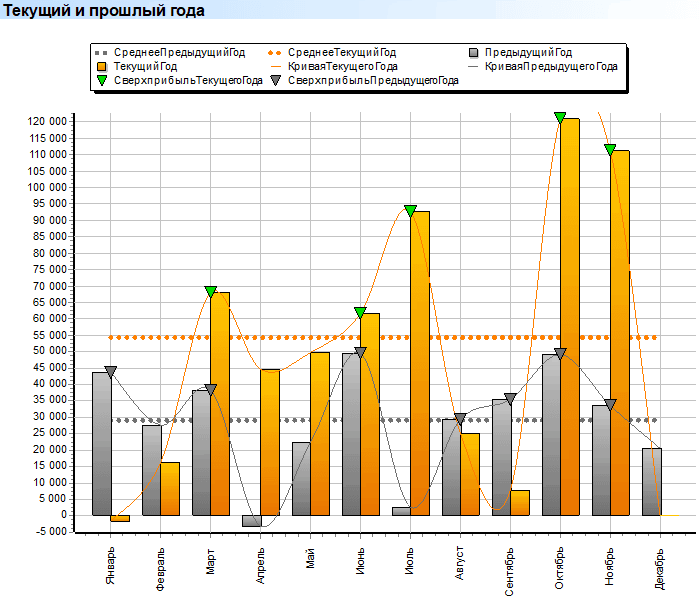The image size is (700, 600).
Task: Click the Июль axis label
Action: click(410, 561)
